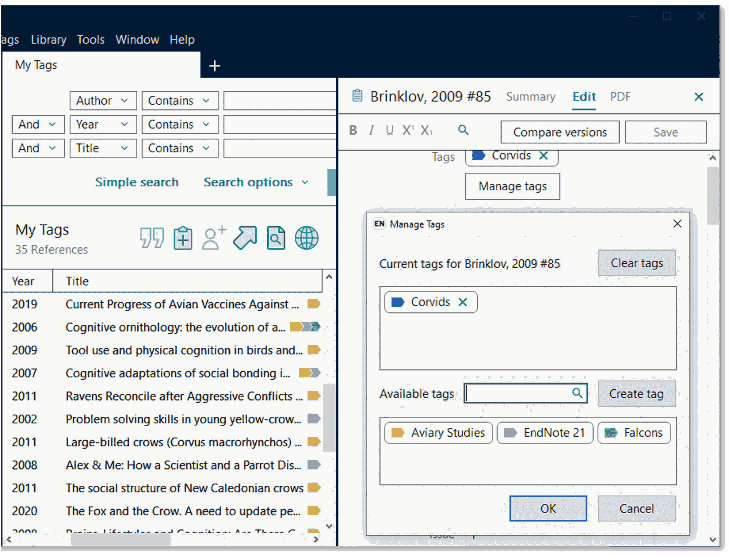Click the Available tags search field
Image resolution: width=729 pixels, height=556 pixels.
pyautogui.click(x=518, y=394)
